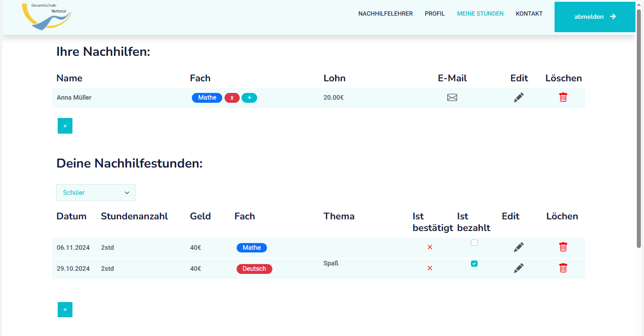
Task: Click pencil icon for the 06.11.2024 lesson
Action: [x=518, y=247]
